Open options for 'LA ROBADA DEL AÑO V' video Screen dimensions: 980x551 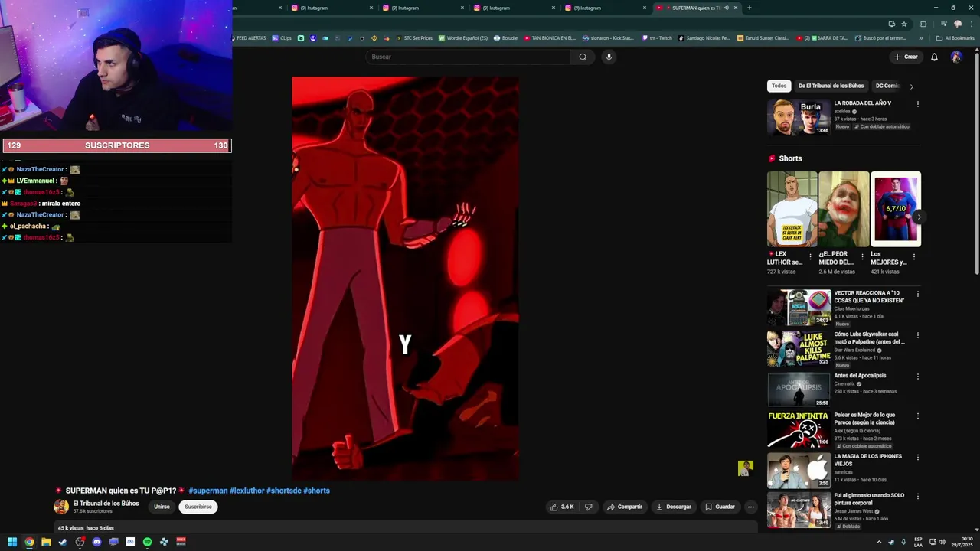(x=917, y=104)
